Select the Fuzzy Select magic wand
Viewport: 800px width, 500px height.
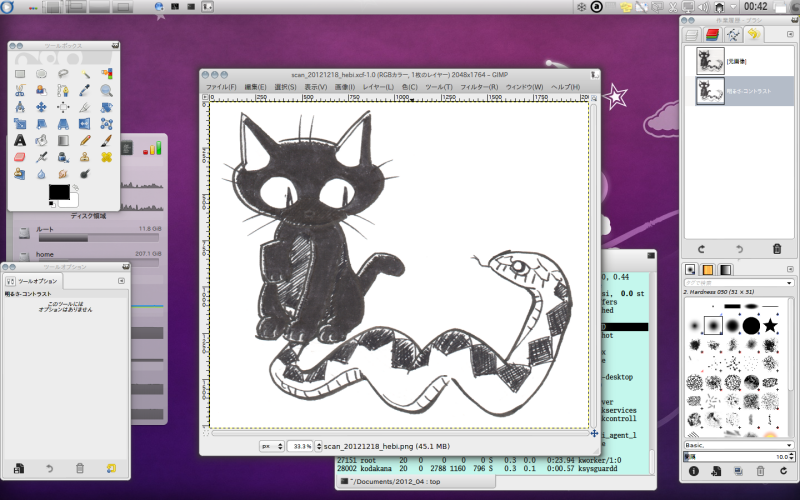coord(85,74)
